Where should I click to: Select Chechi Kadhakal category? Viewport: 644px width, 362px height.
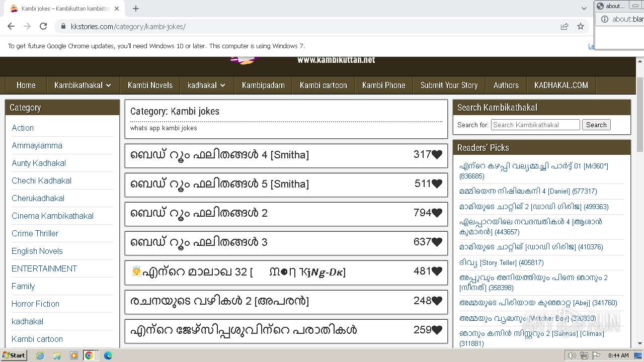(x=42, y=180)
